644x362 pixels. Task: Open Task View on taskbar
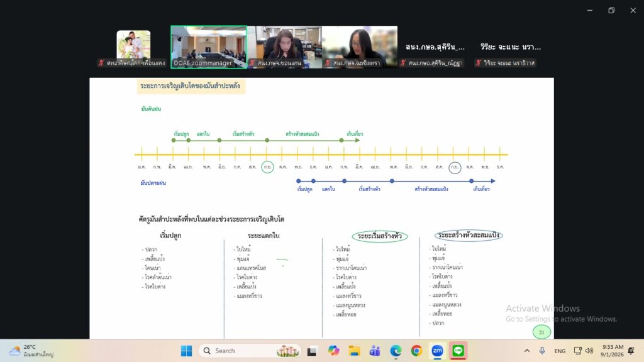312,351
